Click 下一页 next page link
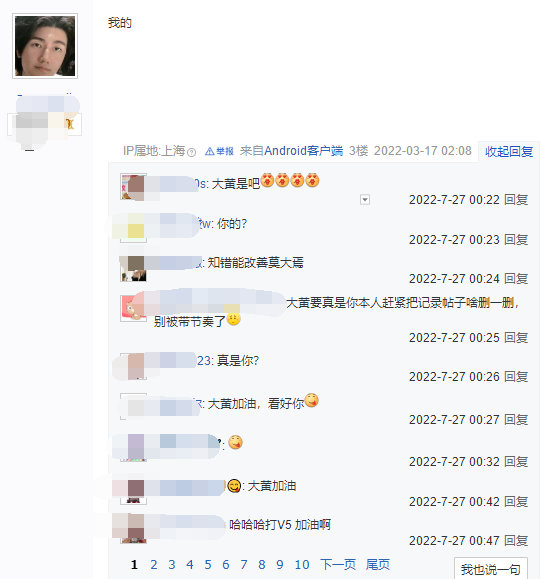The image size is (543, 579). point(338,564)
